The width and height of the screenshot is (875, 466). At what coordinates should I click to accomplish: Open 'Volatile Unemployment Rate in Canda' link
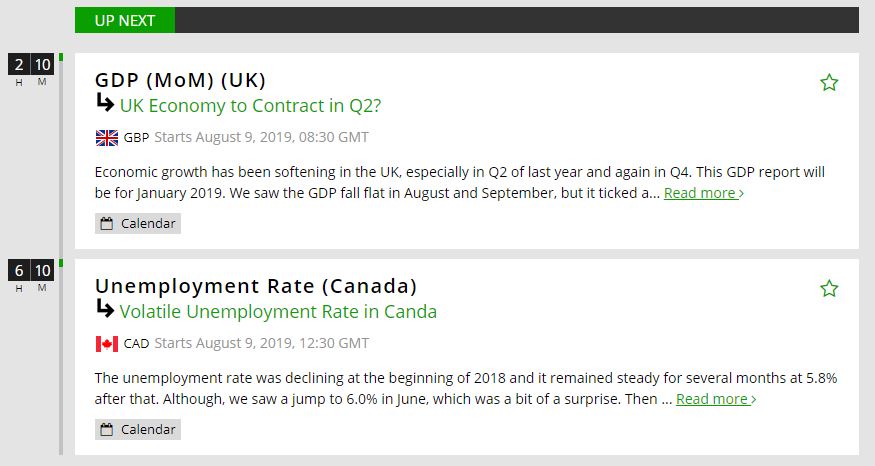[x=278, y=311]
